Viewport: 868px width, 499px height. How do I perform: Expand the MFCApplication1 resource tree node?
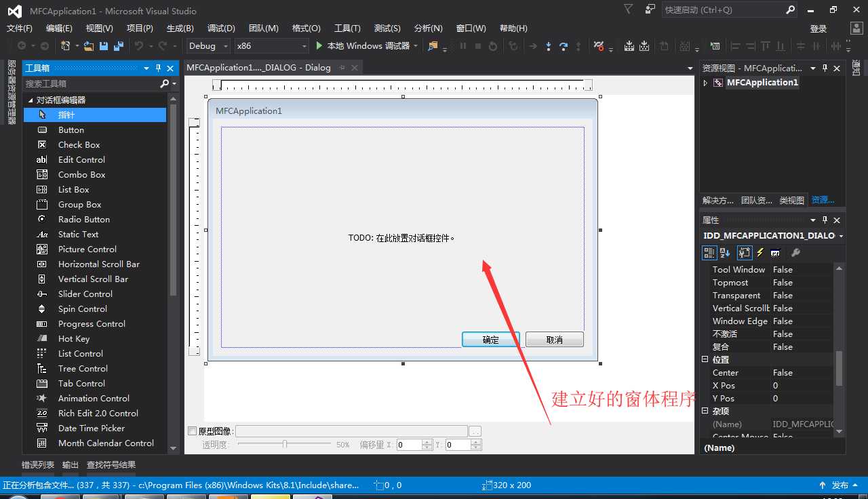coord(706,83)
